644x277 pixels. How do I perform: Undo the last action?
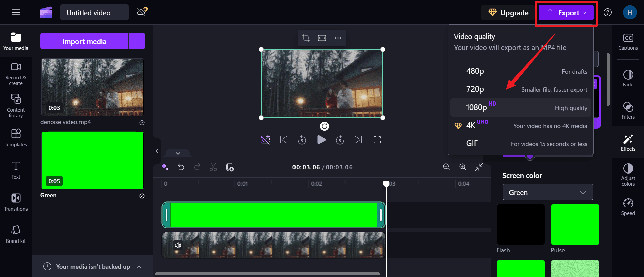[x=181, y=167]
